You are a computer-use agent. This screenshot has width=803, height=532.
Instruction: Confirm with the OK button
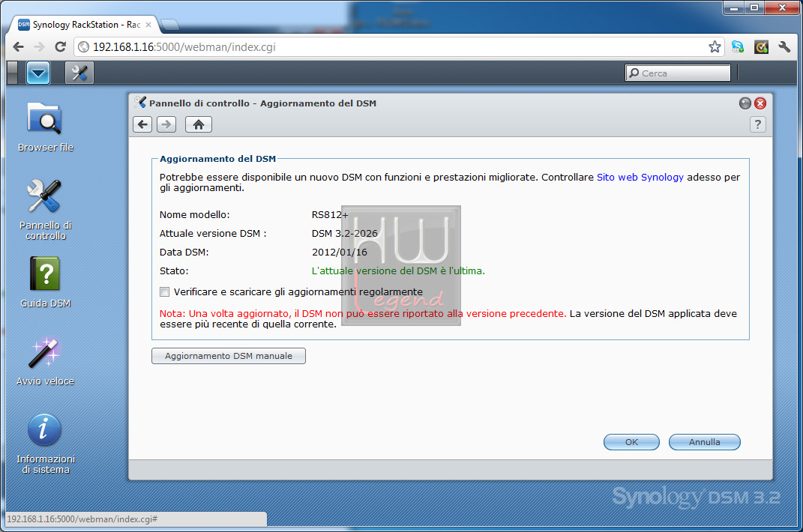(631, 442)
